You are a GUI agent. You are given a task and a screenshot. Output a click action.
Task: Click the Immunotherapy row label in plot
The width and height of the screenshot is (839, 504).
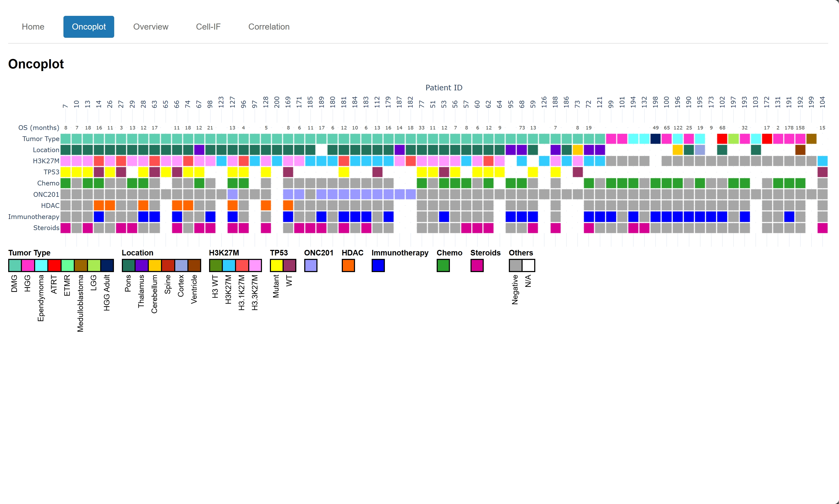pyautogui.click(x=34, y=217)
